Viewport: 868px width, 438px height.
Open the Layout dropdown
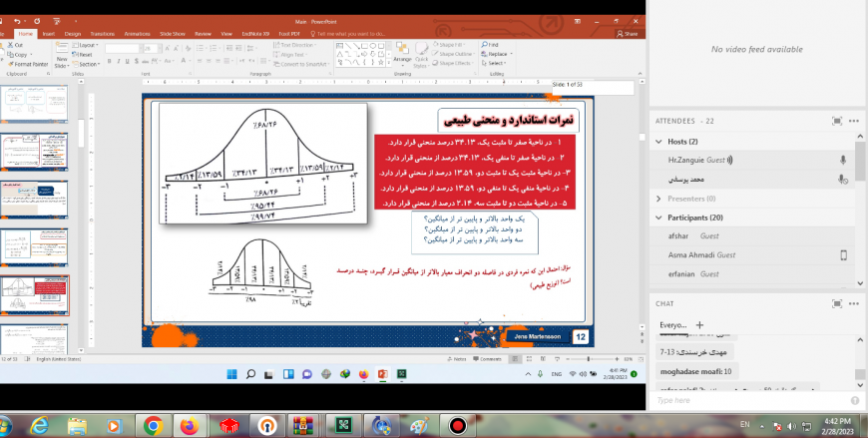(x=85, y=45)
